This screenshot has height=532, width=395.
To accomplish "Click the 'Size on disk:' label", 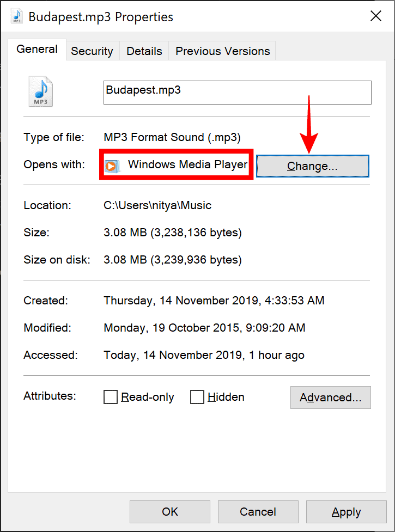I will point(57,260).
